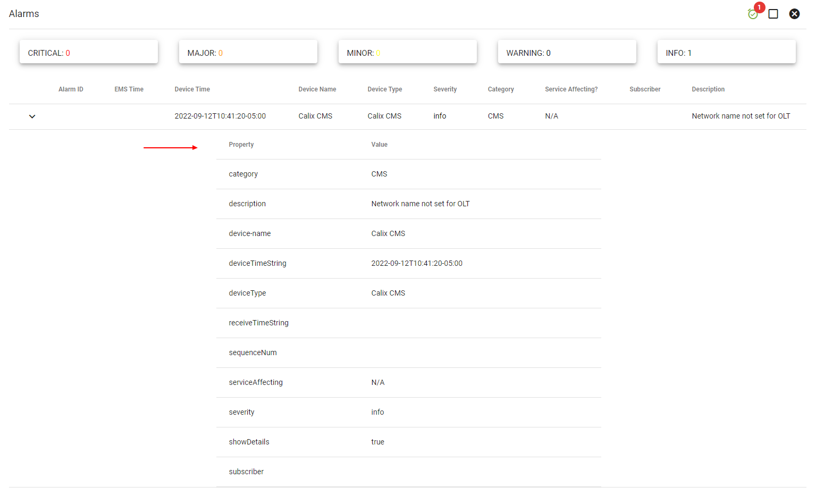Screen dimensions: 816x504
Task: Click deviceTimeString value in details table
Action: tap(417, 263)
